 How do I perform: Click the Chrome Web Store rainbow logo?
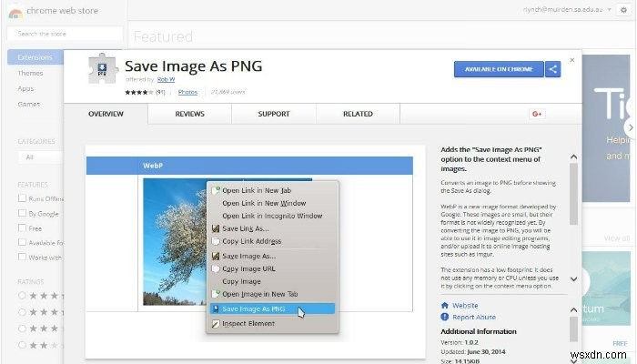tap(15, 12)
